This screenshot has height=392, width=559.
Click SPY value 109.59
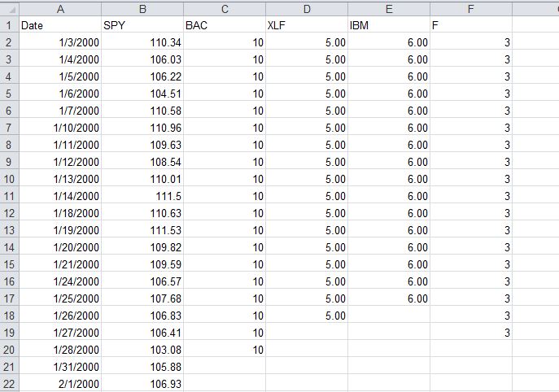(x=142, y=264)
